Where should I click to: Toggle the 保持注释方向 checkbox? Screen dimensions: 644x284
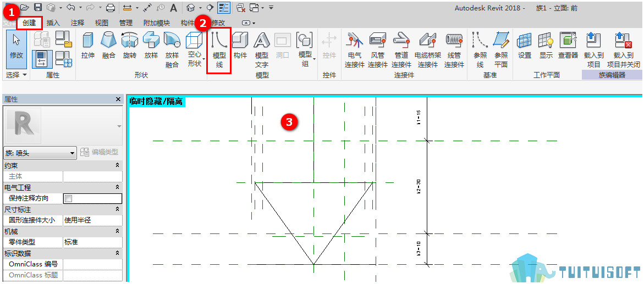pyautogui.click(x=69, y=198)
